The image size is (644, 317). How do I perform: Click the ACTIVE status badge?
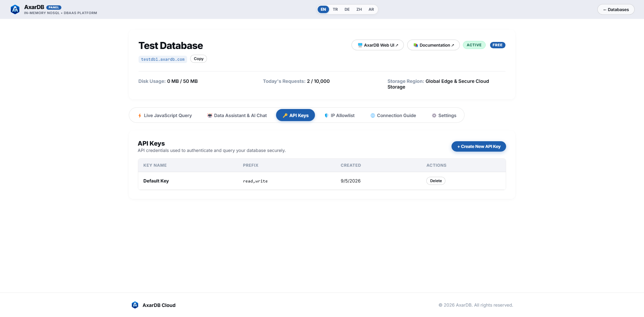(x=474, y=45)
